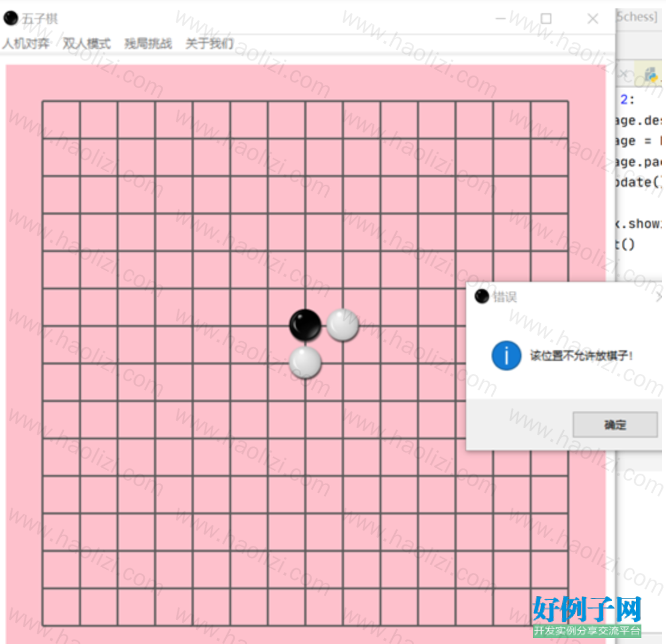Click the 五子棋 window title text
Image resolution: width=666 pixels, height=644 pixels.
click(40, 19)
